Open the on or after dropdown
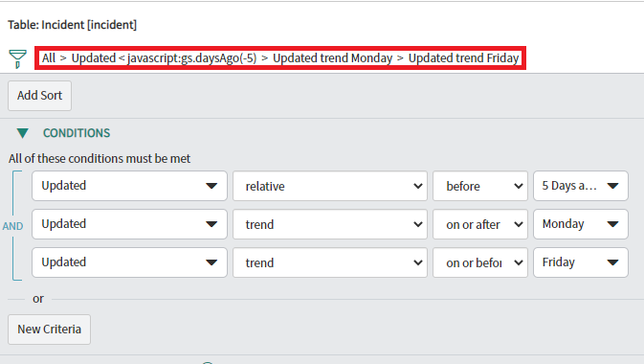Image resolution: width=644 pixels, height=364 pixels. click(x=480, y=224)
